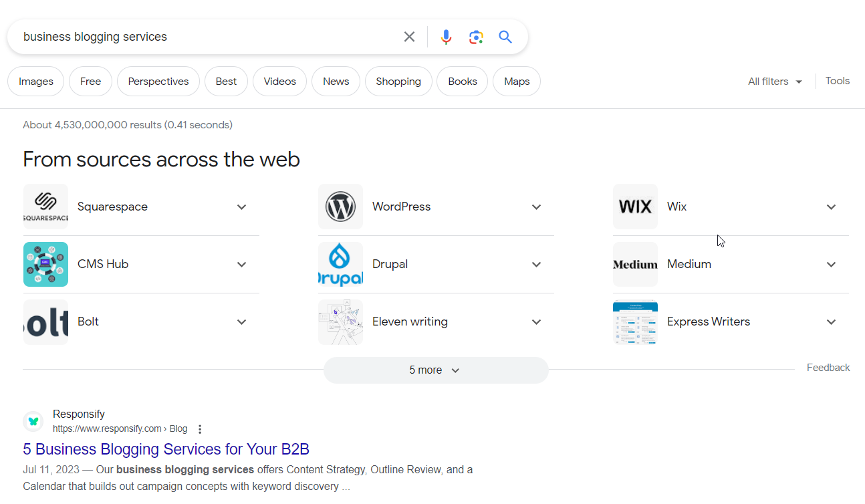This screenshot has width=865, height=504.
Task: Start voice search with the microphone icon
Action: coord(446,37)
